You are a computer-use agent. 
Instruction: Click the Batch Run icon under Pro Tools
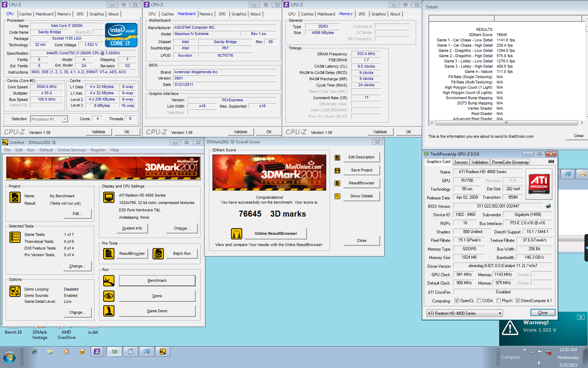pos(158,254)
